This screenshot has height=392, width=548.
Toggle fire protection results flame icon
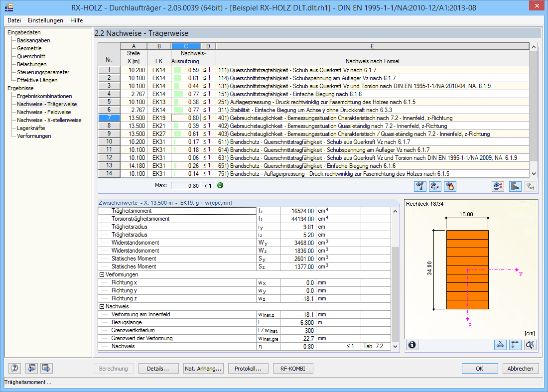pos(450,187)
